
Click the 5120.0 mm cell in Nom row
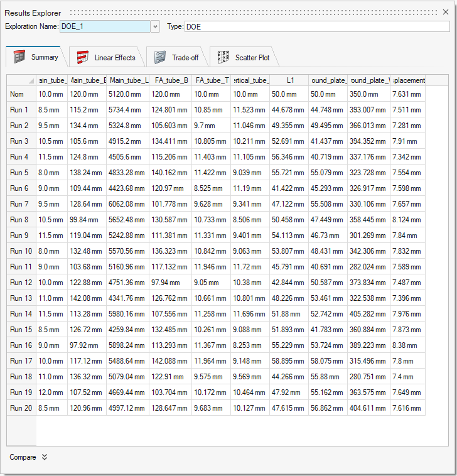[x=129, y=94]
